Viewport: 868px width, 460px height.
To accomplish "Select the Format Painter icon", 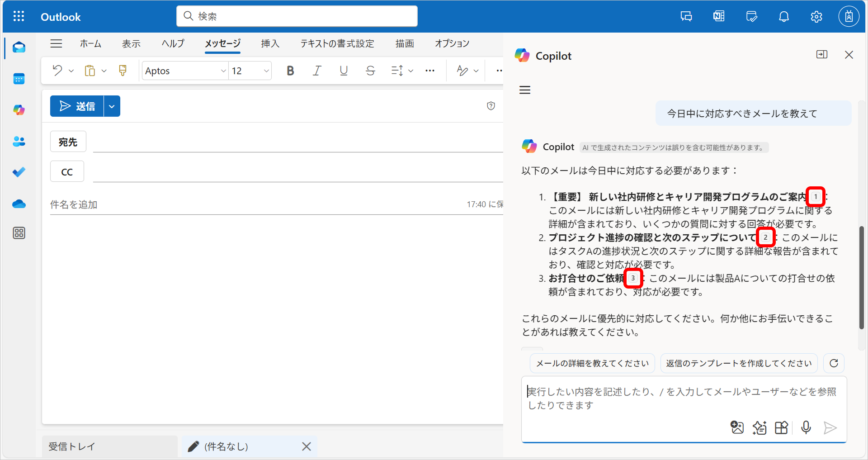I will [x=123, y=71].
